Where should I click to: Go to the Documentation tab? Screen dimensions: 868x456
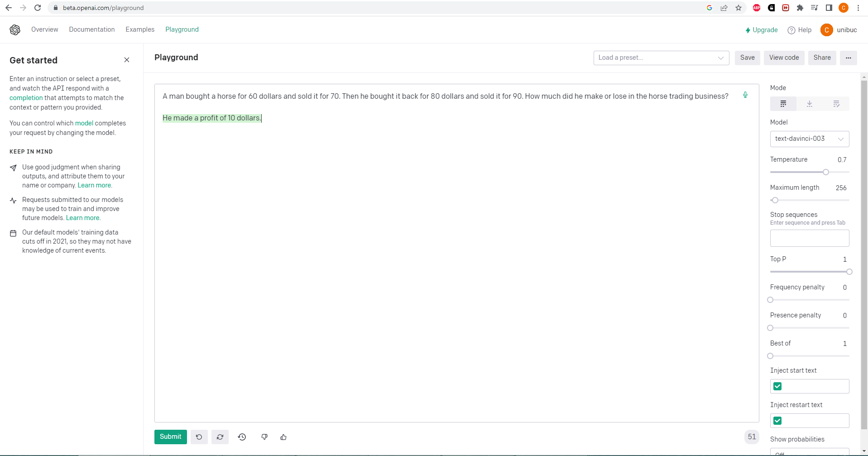(92, 29)
